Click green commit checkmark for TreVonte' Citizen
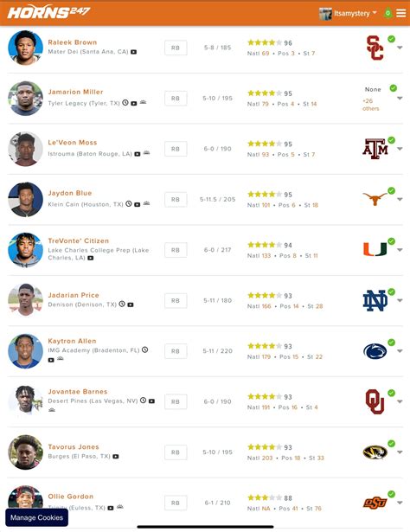 click(391, 241)
